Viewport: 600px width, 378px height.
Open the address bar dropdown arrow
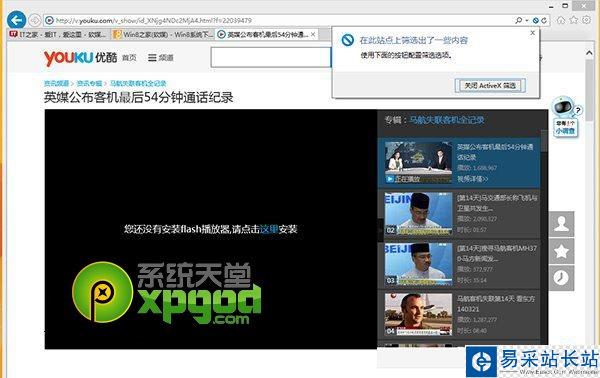pyautogui.click(x=527, y=20)
